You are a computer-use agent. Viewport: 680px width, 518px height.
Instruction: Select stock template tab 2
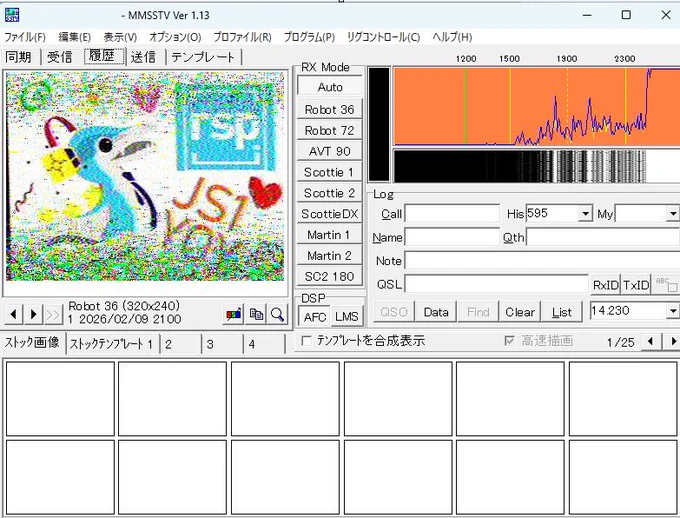[181, 344]
